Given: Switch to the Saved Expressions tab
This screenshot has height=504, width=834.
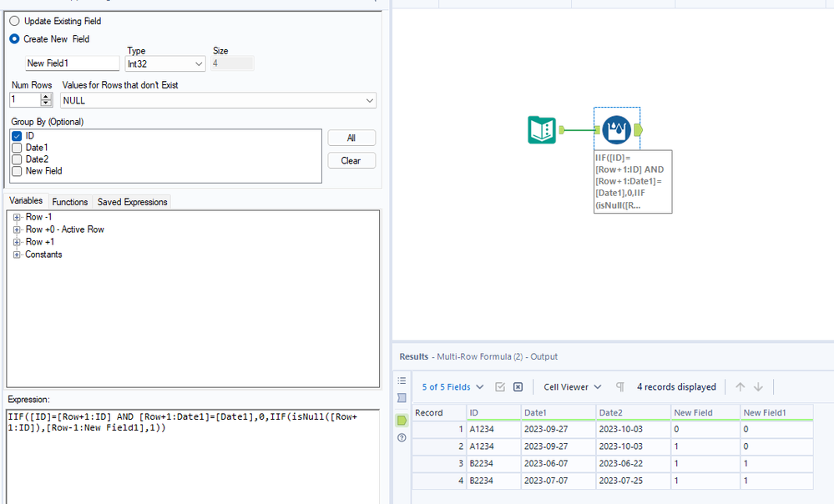Looking at the screenshot, I should 133,202.
